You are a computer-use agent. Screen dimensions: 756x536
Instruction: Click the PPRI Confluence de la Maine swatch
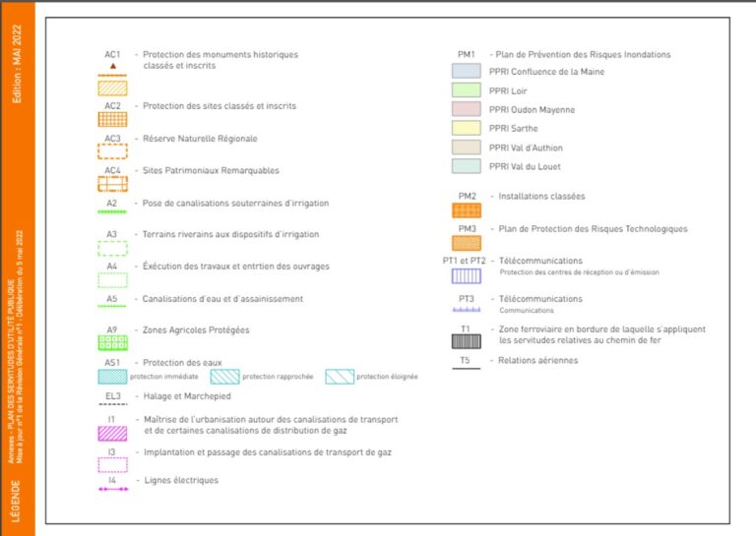466,72
